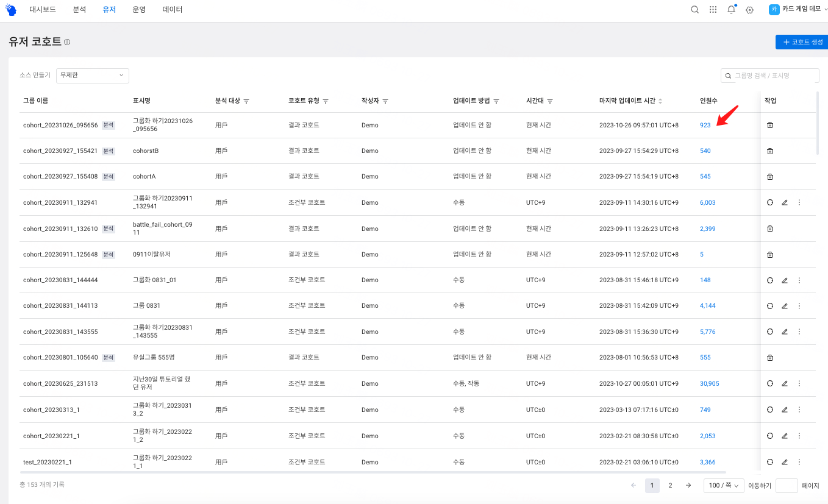This screenshot has height=504, width=828.
Task: Open the 분석 menu
Action: point(79,10)
